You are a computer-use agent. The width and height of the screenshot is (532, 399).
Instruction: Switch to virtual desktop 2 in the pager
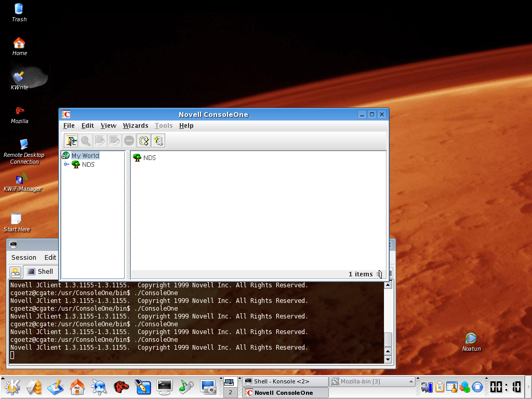tap(230, 393)
